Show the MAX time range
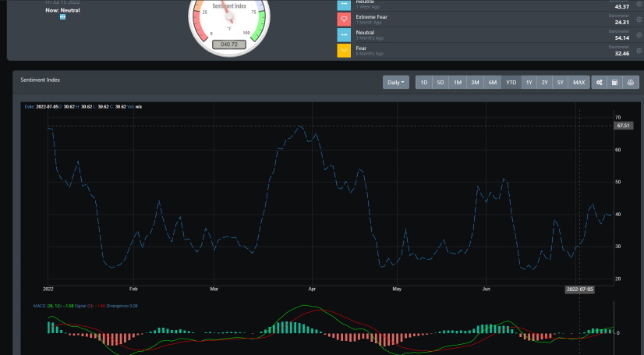Viewport: 644px width, 355px height. point(579,82)
